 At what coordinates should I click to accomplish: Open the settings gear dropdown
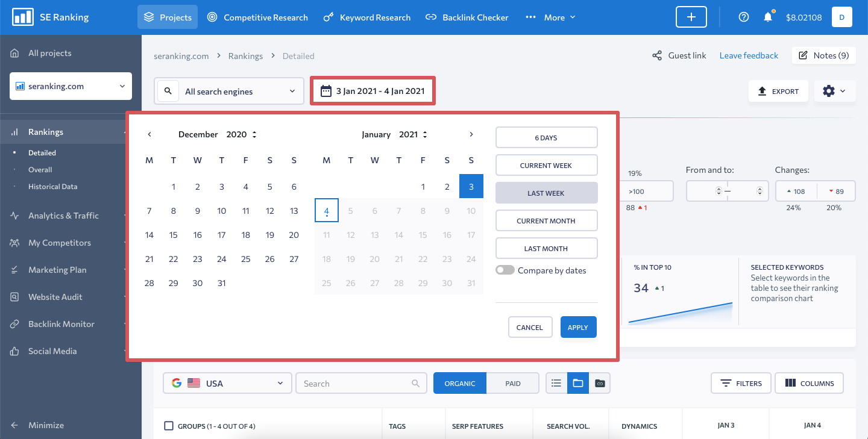pos(835,92)
